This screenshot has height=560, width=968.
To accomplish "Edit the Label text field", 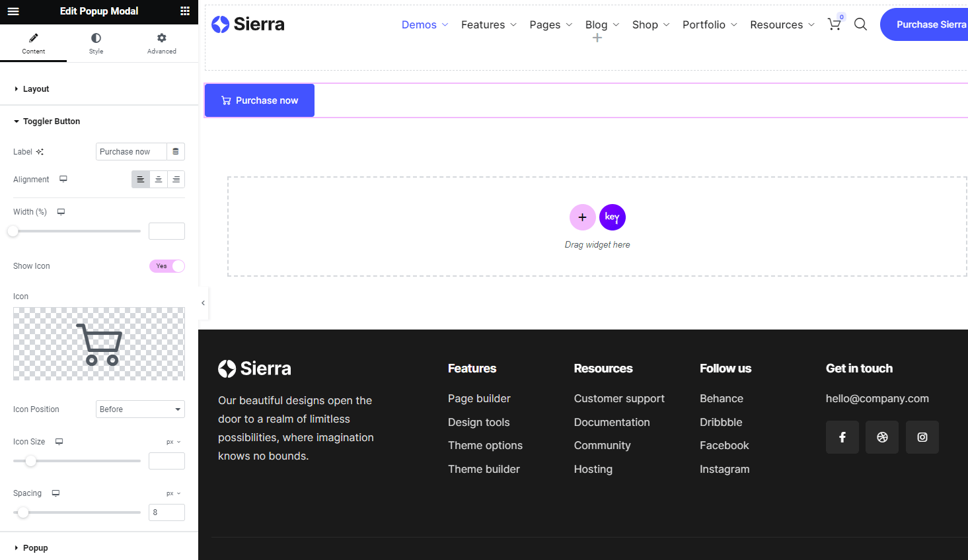I will point(131,152).
